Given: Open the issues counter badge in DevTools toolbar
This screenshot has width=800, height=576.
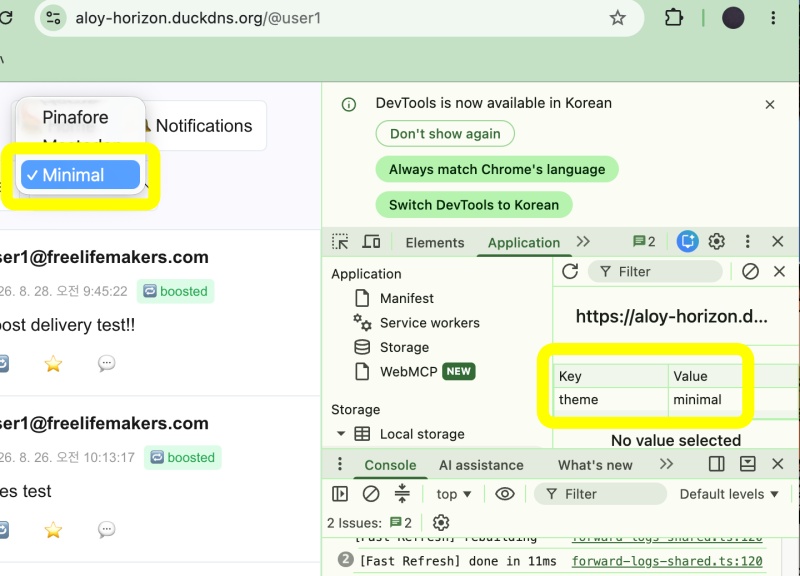Looking at the screenshot, I should coord(644,241).
